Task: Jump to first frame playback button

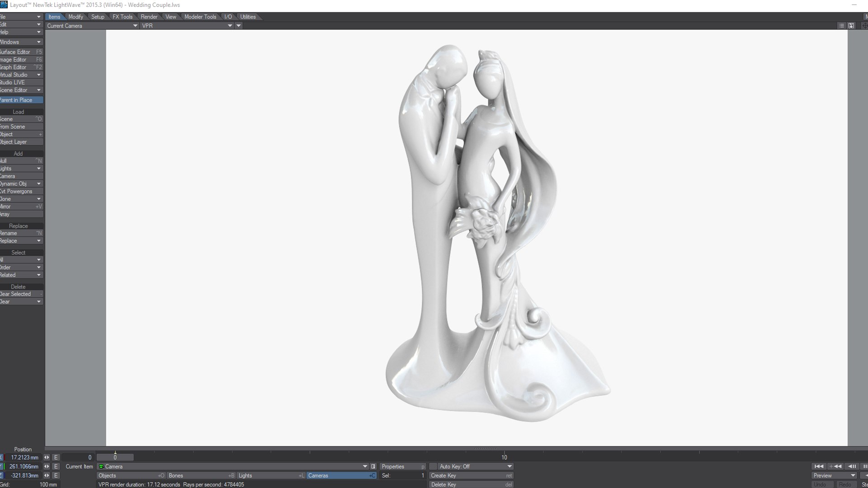Action: [x=819, y=466]
